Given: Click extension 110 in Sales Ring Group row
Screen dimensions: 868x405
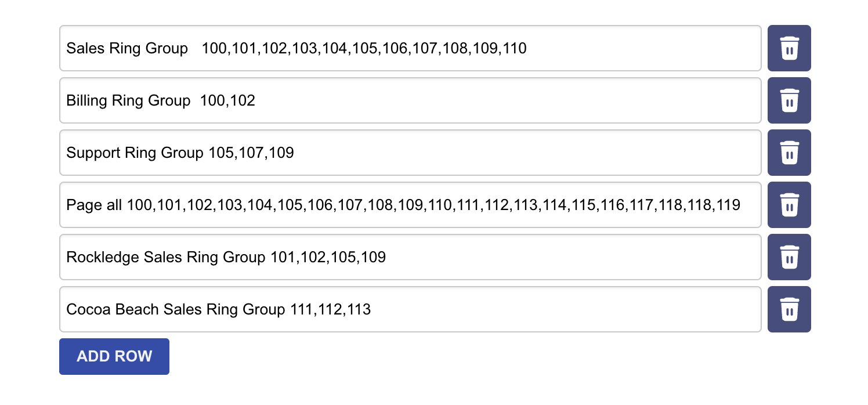Looking at the screenshot, I should tap(515, 48).
